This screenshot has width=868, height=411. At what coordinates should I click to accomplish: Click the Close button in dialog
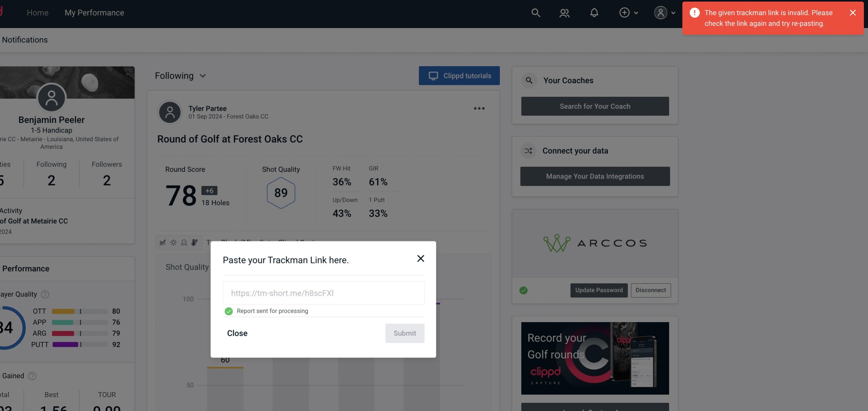coord(237,333)
